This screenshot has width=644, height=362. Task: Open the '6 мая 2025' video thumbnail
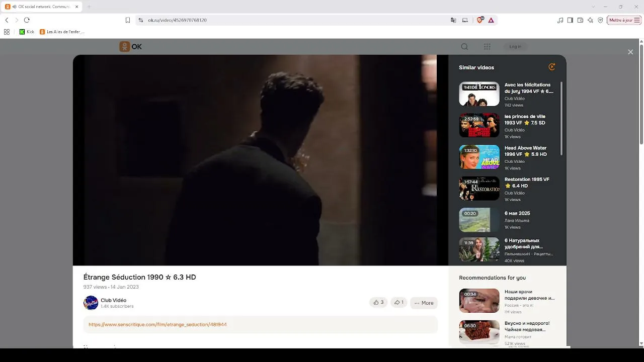(479, 220)
